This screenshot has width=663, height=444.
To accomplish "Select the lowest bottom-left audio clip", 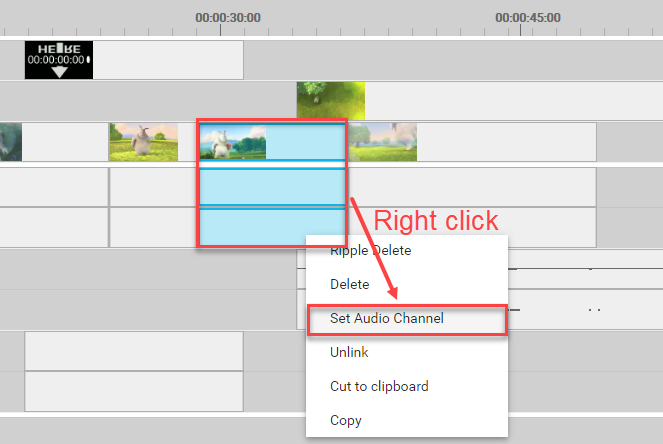I will click(x=133, y=391).
